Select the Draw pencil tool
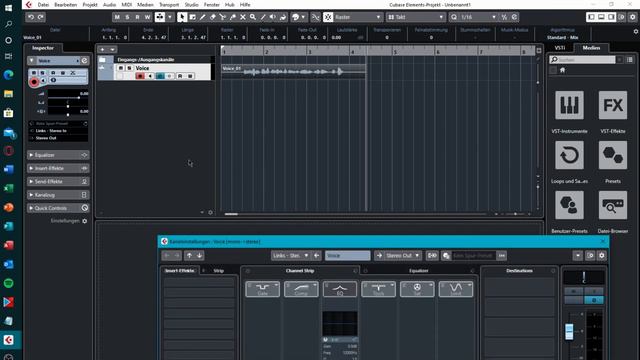Screen dimensions: 640x360 (x=202, y=17)
